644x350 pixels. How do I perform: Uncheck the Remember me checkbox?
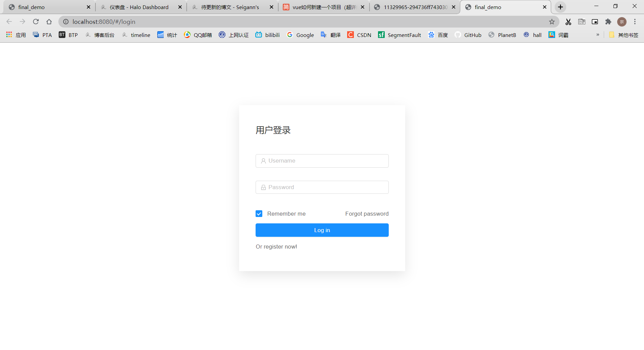point(259,214)
